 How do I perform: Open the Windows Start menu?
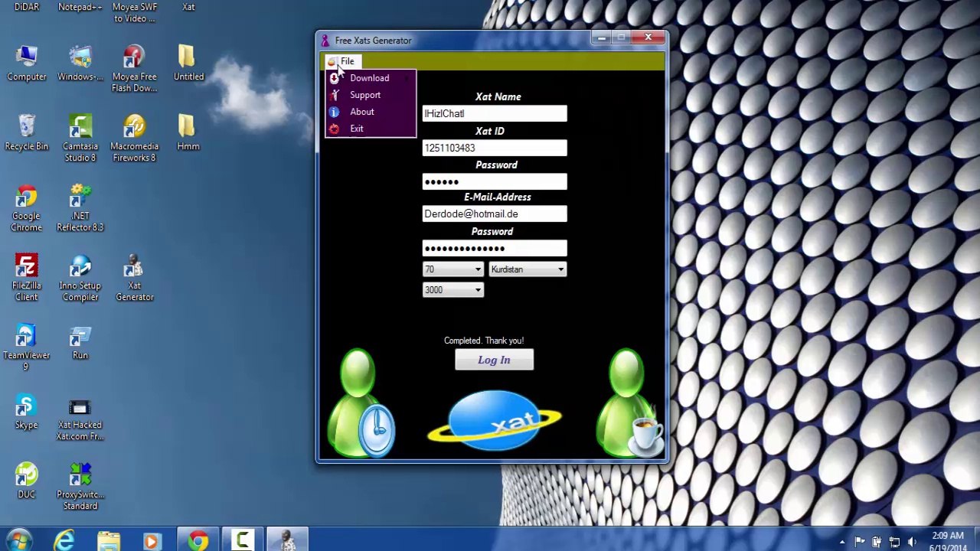[x=18, y=541]
